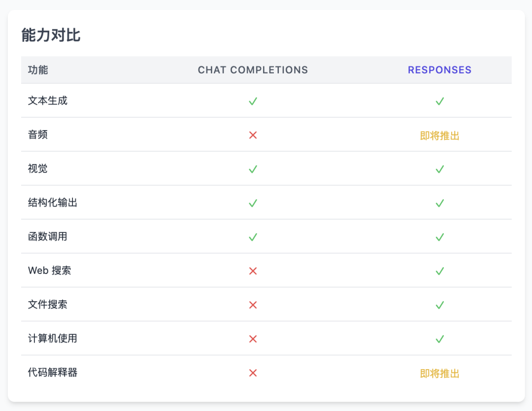The height and width of the screenshot is (411, 532).
Task: Select the 函数调用 checkmark under CHAT COMPLETIONS
Action: pos(253,237)
